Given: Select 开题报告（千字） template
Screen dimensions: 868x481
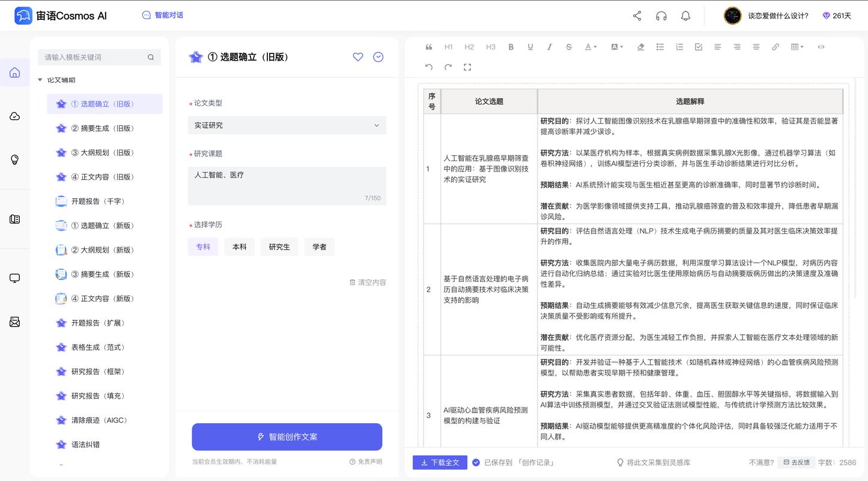Looking at the screenshot, I should 105,201.
